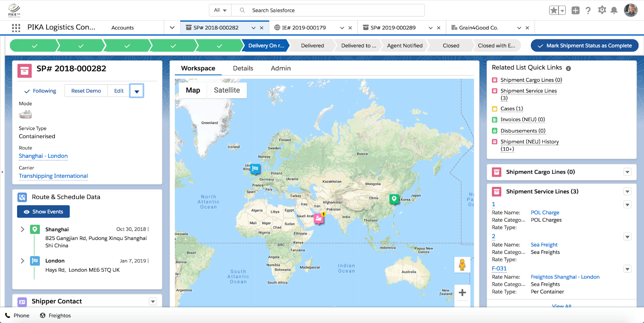
Task: Open the Favorites star icon
Action: click(x=554, y=10)
